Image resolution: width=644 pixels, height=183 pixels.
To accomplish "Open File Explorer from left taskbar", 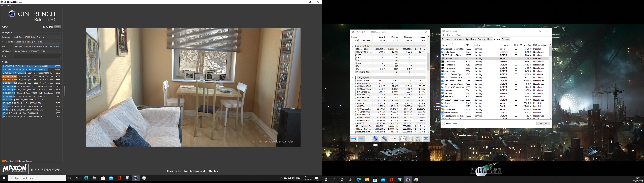I will [x=94, y=178].
